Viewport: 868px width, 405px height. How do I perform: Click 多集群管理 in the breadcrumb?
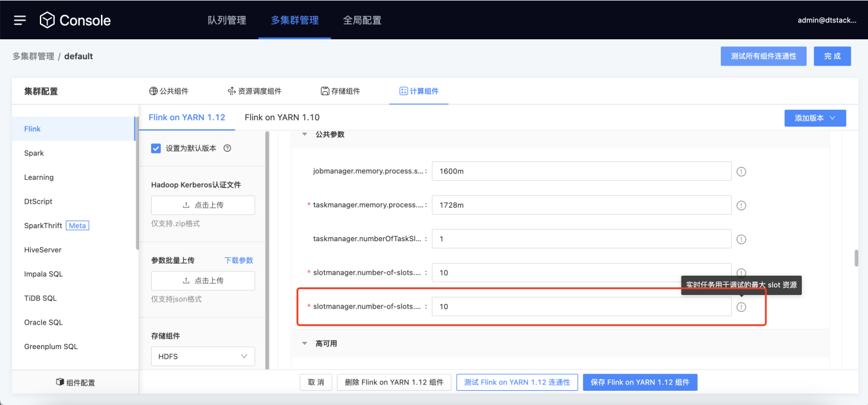[x=33, y=56]
